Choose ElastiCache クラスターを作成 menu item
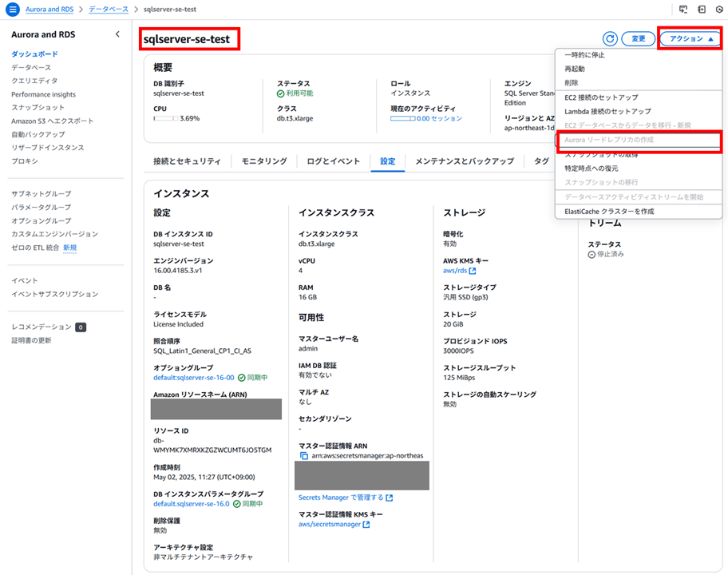Viewport: 728px width, 575px height. [x=639, y=212]
